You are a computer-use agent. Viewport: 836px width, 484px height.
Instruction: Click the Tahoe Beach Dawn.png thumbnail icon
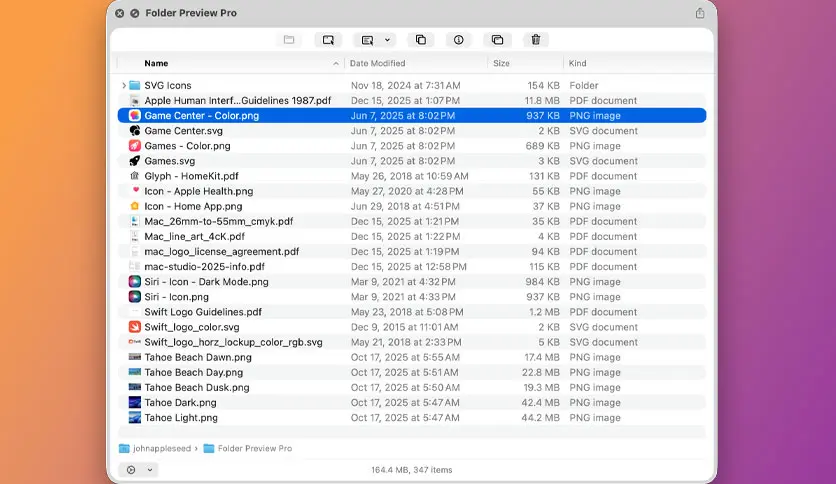pyautogui.click(x=135, y=357)
